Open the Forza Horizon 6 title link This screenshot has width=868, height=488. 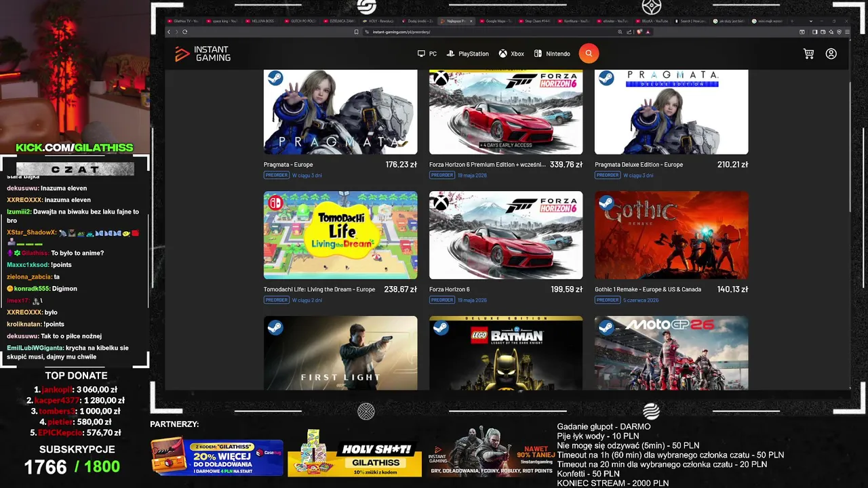[450, 289]
